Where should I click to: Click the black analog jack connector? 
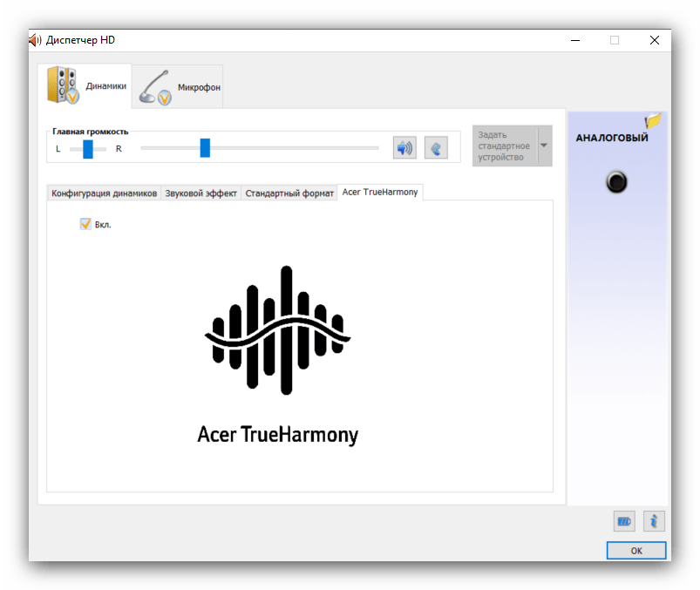pos(616,182)
